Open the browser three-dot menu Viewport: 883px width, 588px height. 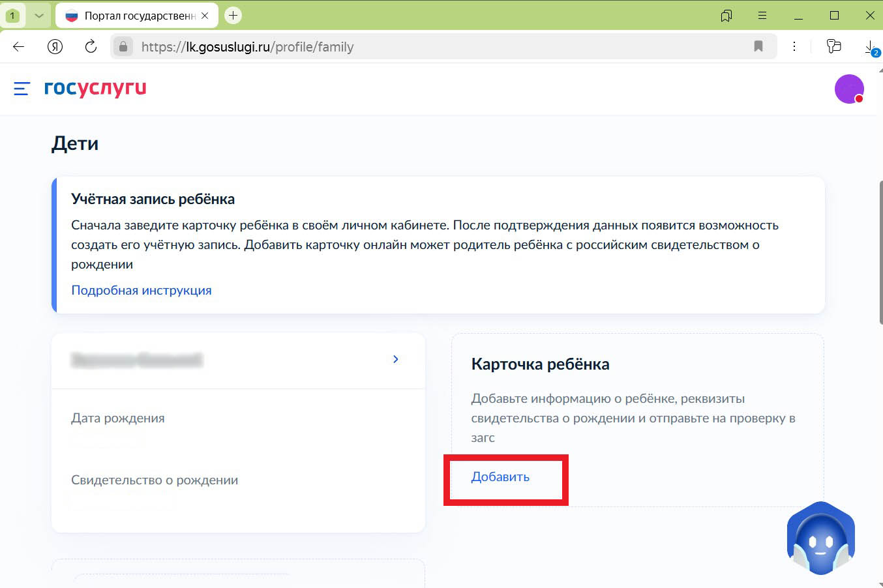tap(794, 46)
